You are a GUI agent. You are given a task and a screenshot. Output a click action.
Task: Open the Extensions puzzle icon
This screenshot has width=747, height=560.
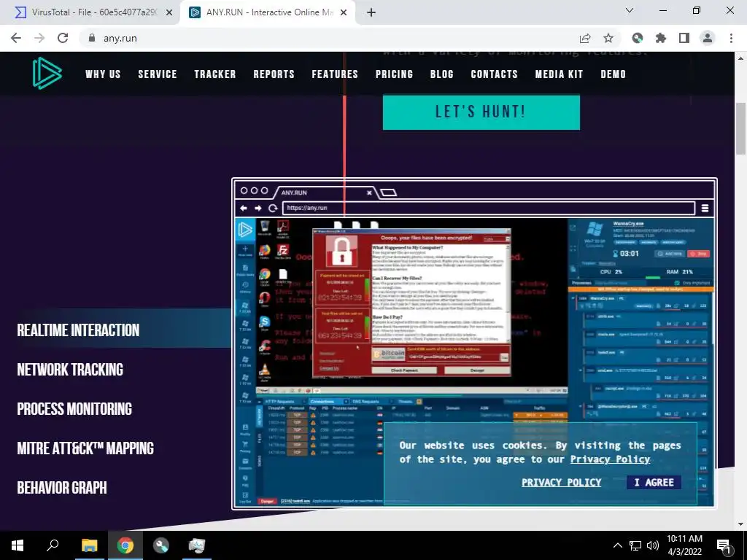[x=661, y=38]
